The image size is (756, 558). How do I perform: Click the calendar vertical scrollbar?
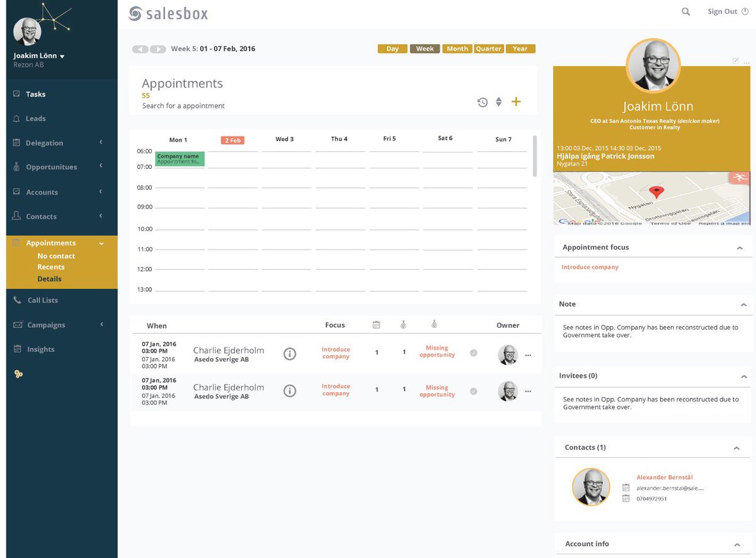click(x=535, y=156)
